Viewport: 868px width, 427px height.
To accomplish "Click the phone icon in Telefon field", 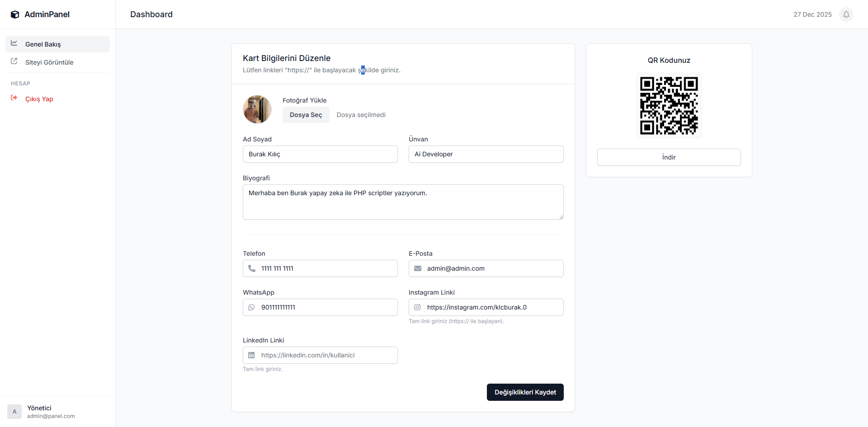I will pyautogui.click(x=252, y=268).
